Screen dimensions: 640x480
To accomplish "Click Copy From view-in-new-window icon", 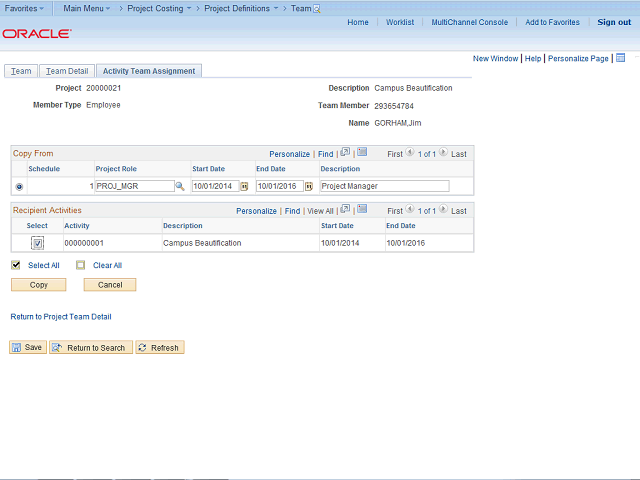I will 345,152.
